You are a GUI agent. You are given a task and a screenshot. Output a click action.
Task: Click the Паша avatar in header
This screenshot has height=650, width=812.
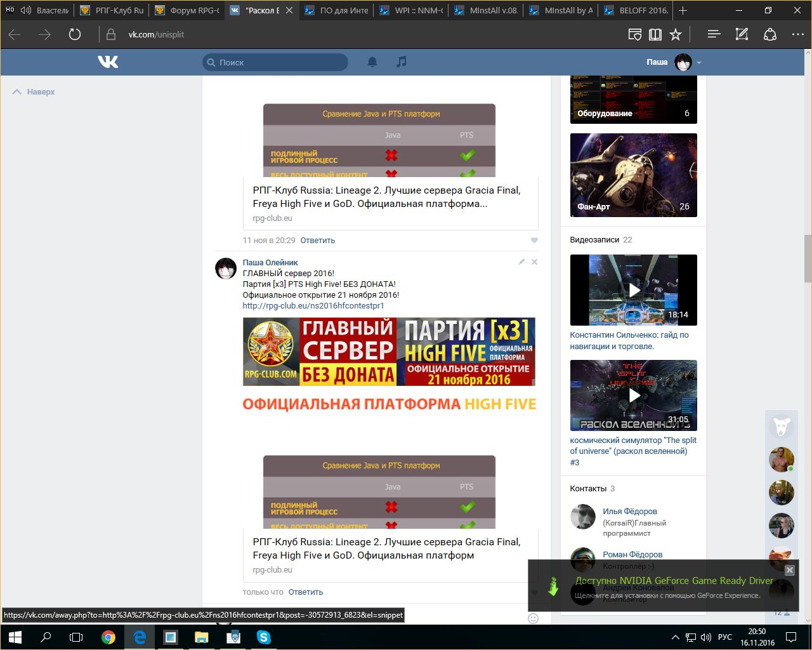[683, 62]
